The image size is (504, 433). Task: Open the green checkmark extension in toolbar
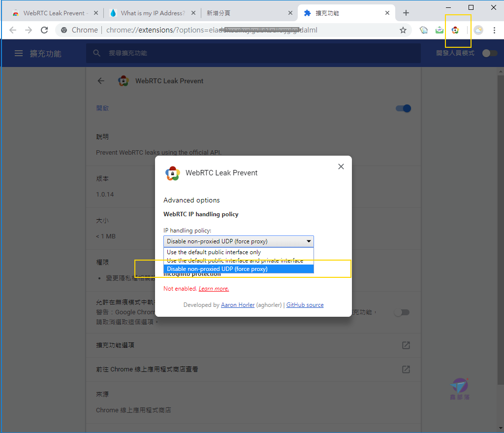[x=440, y=30]
